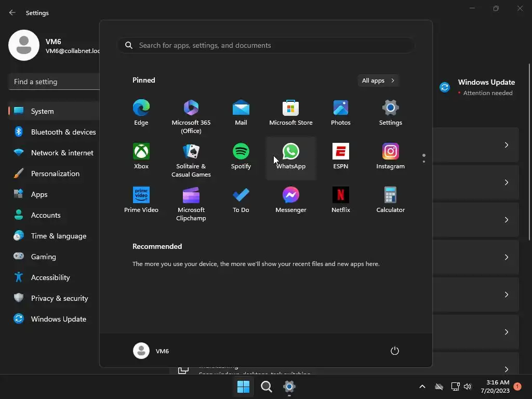532x399 pixels.
Task: Open the Edge pinned app
Action: tap(141, 114)
